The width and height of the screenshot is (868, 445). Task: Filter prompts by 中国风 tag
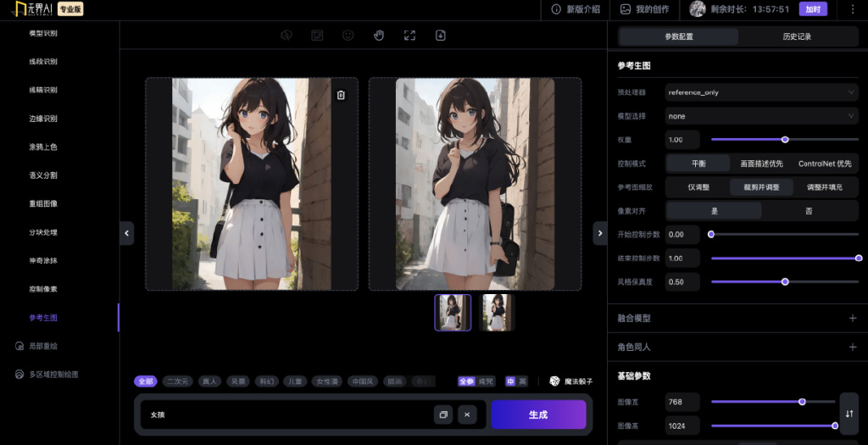(363, 381)
